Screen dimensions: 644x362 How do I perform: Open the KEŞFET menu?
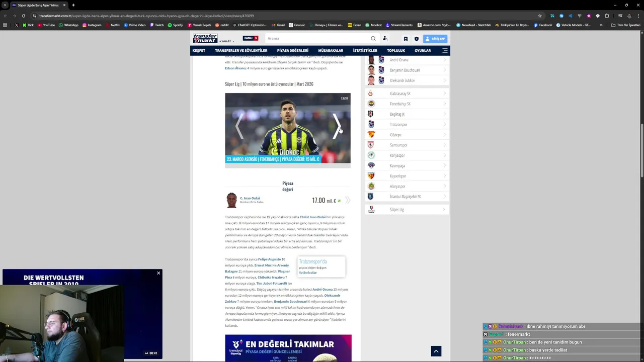pyautogui.click(x=199, y=51)
